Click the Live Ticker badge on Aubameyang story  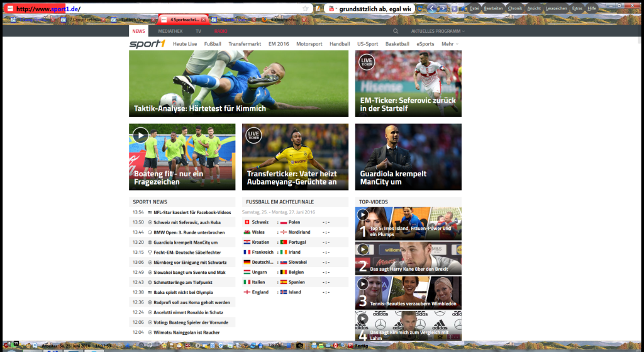[x=253, y=135]
